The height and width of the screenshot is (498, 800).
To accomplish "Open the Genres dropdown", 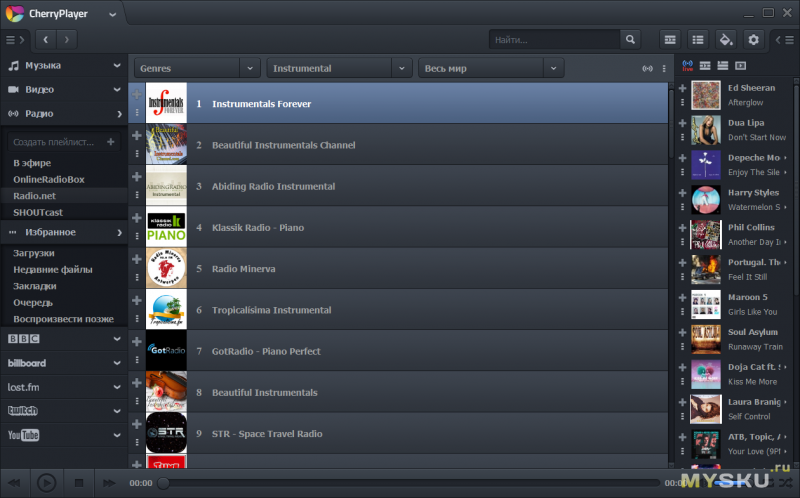I will click(x=197, y=68).
